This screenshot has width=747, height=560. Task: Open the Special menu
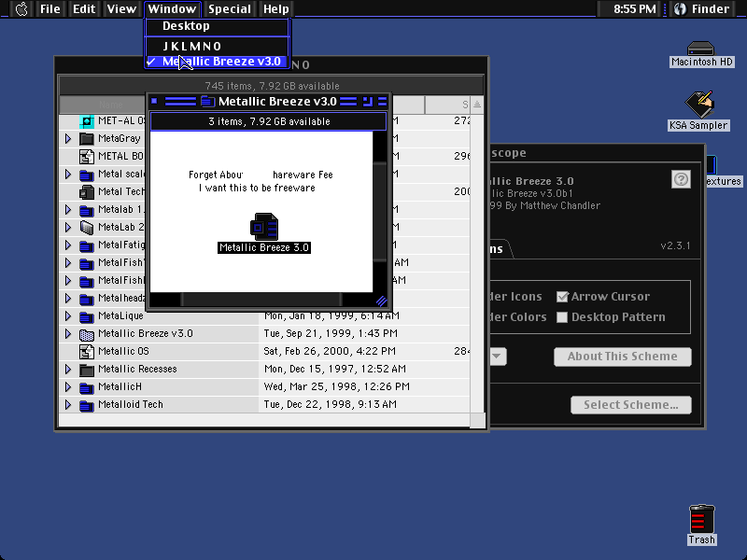(x=229, y=9)
